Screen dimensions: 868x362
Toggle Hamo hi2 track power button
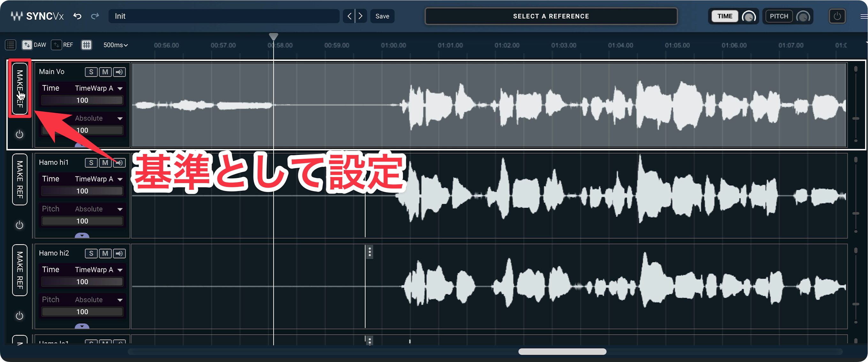coord(19,316)
